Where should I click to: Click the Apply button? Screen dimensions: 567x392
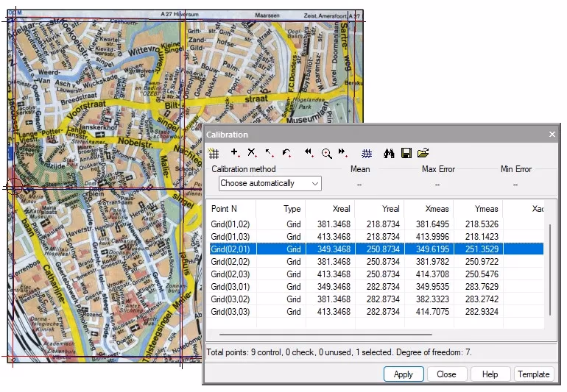click(x=404, y=374)
